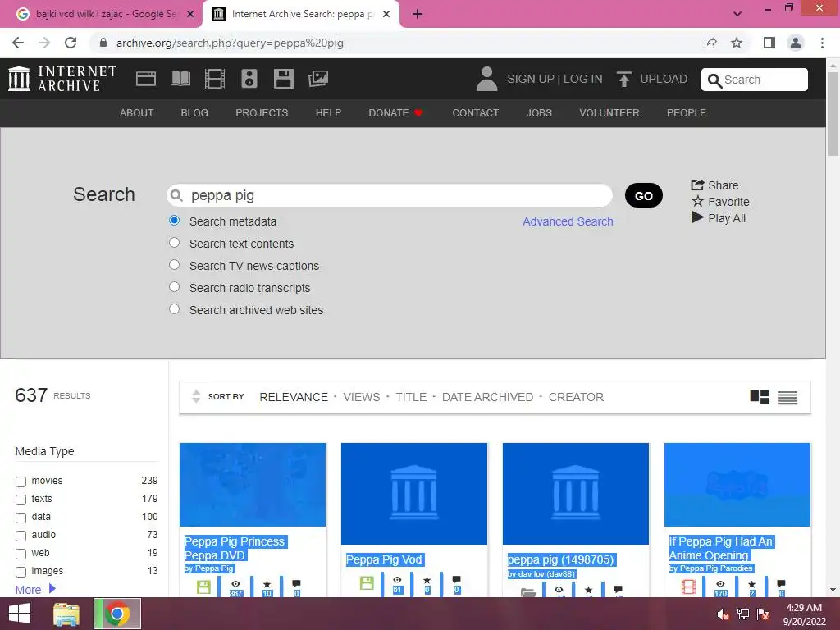Click the muted volume tray icon

[723, 614]
